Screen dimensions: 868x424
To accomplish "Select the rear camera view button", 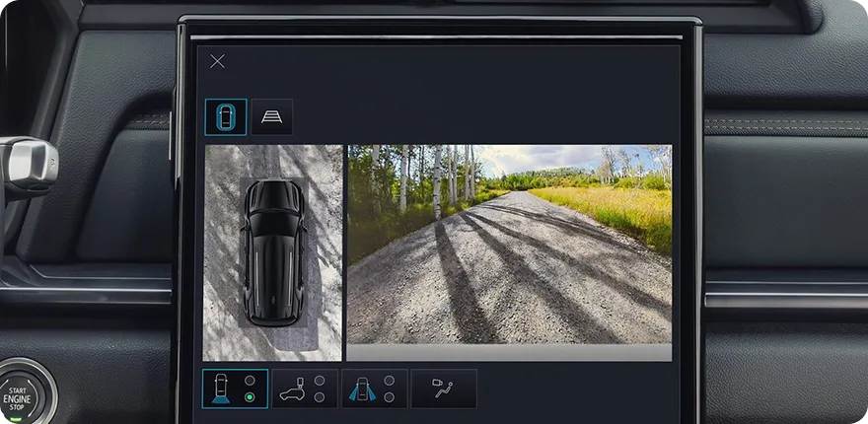I will [x=235, y=389].
